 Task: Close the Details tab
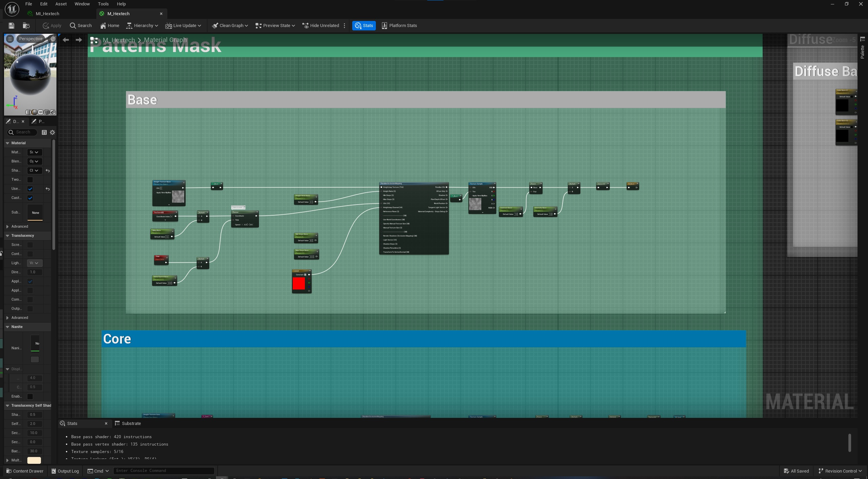(x=23, y=122)
